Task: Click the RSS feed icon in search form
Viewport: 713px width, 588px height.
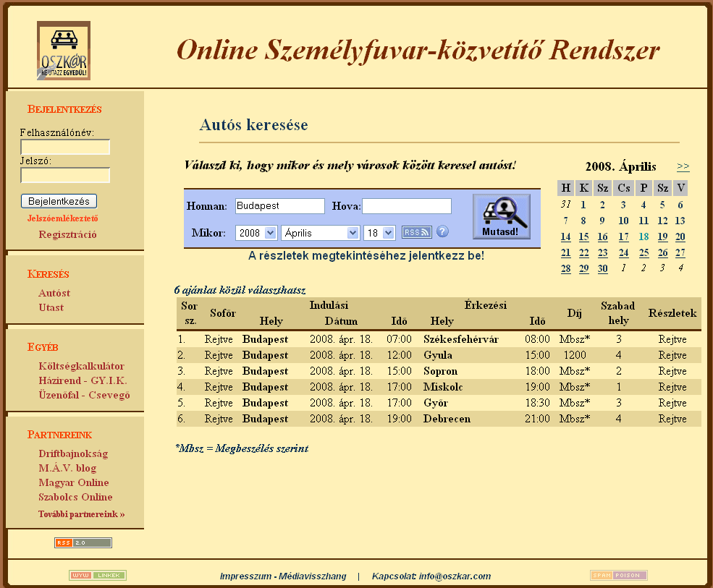Action: click(416, 232)
